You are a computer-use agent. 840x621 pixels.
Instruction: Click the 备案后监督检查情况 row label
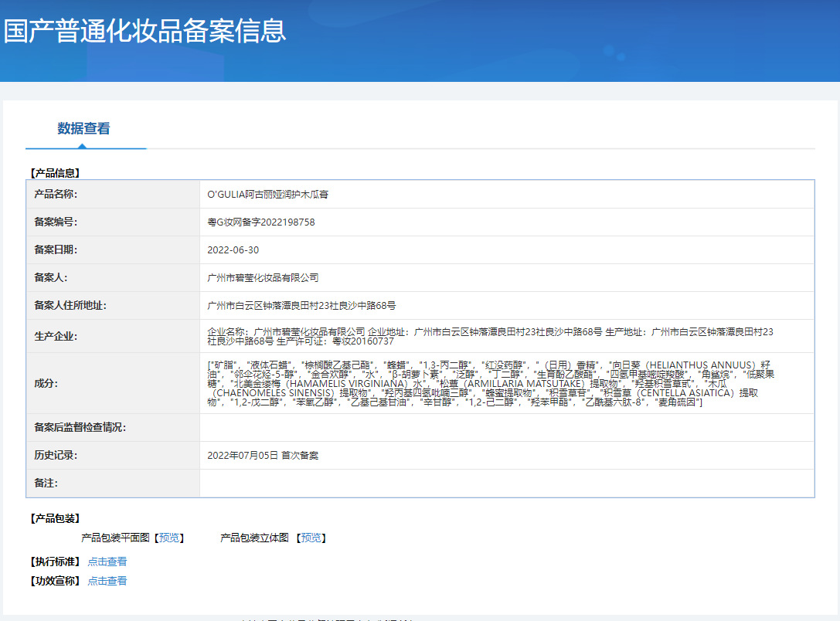coord(80,428)
